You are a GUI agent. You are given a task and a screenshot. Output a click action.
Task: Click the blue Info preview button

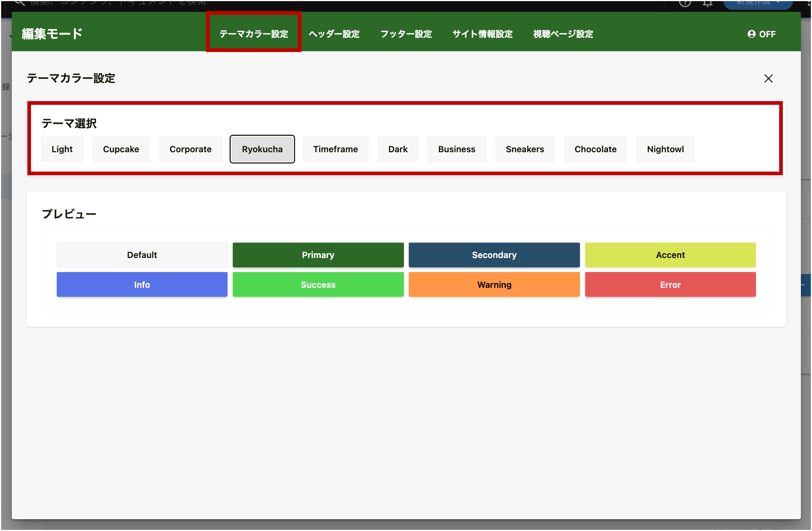click(x=142, y=285)
